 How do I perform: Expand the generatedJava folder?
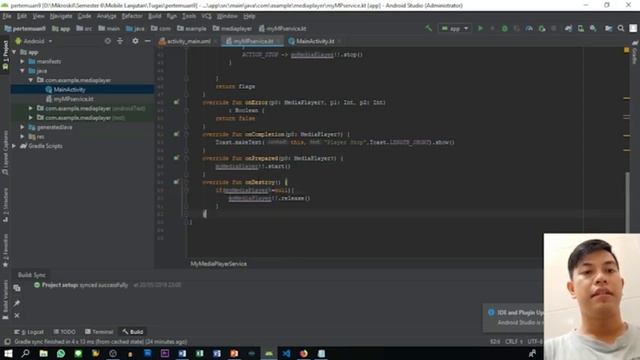[22, 127]
